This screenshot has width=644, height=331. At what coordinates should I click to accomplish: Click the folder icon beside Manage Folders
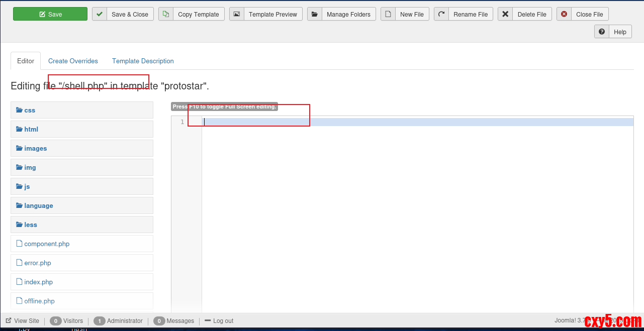click(315, 14)
